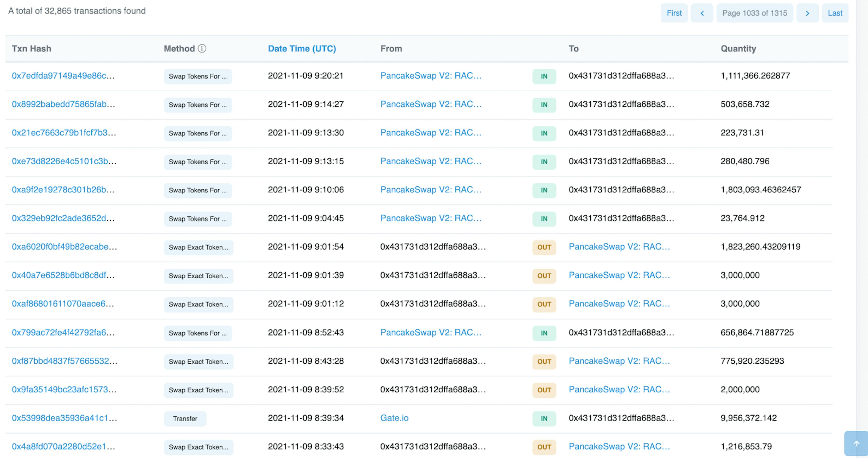The height and width of the screenshot is (458, 868).
Task: Open transaction 0xa6020f0bf49b82ecabe
Action: 65,247
